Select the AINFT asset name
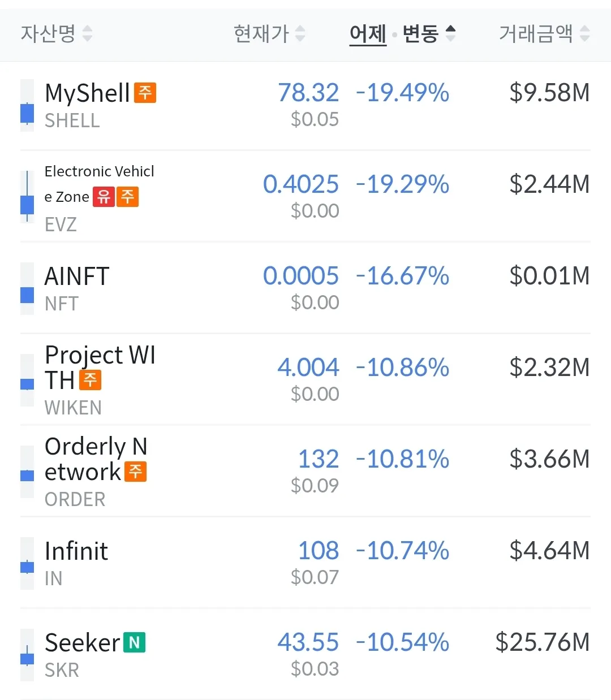The width and height of the screenshot is (611, 700). pyautogui.click(x=77, y=276)
